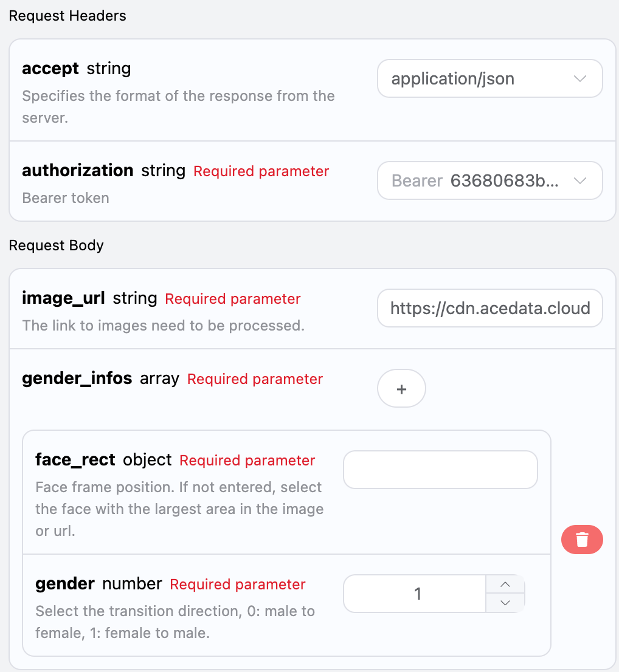The image size is (619, 672).
Task: Click the Request Body section heading
Action: coord(57,245)
